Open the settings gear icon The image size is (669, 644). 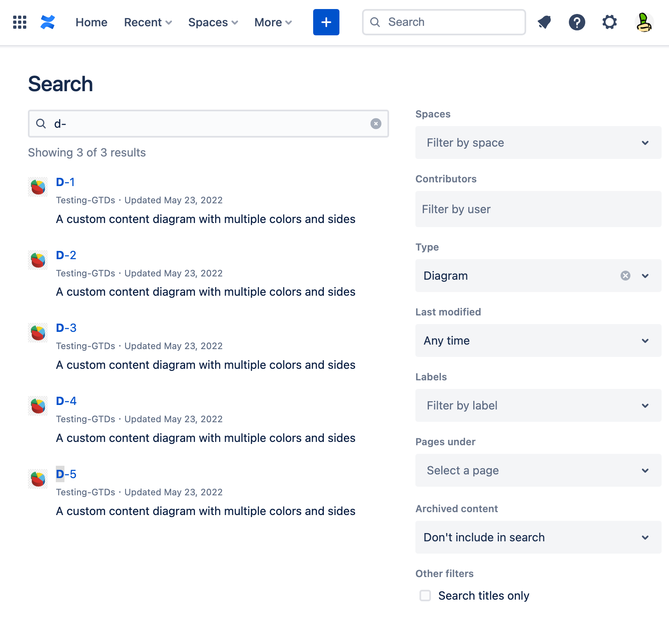click(609, 22)
